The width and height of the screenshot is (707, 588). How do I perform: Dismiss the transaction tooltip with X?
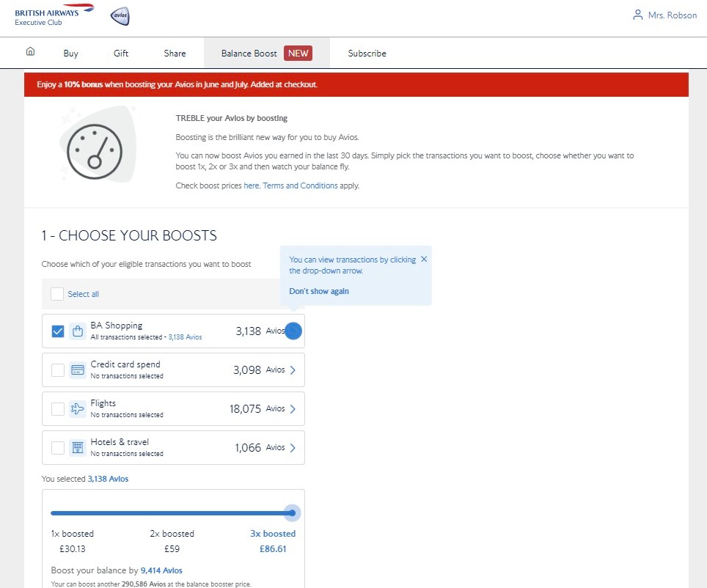[x=424, y=259]
